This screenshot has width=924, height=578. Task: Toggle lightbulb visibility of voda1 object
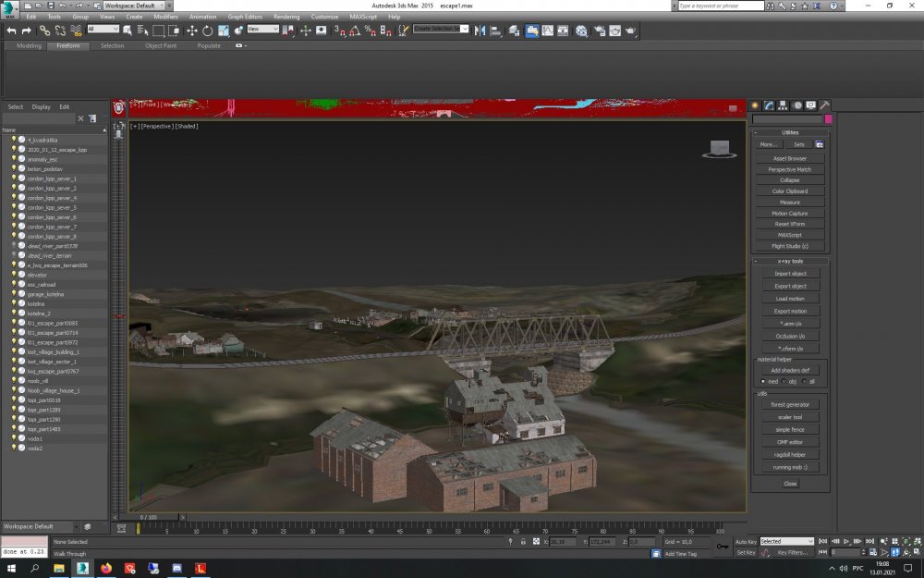[x=14, y=438]
